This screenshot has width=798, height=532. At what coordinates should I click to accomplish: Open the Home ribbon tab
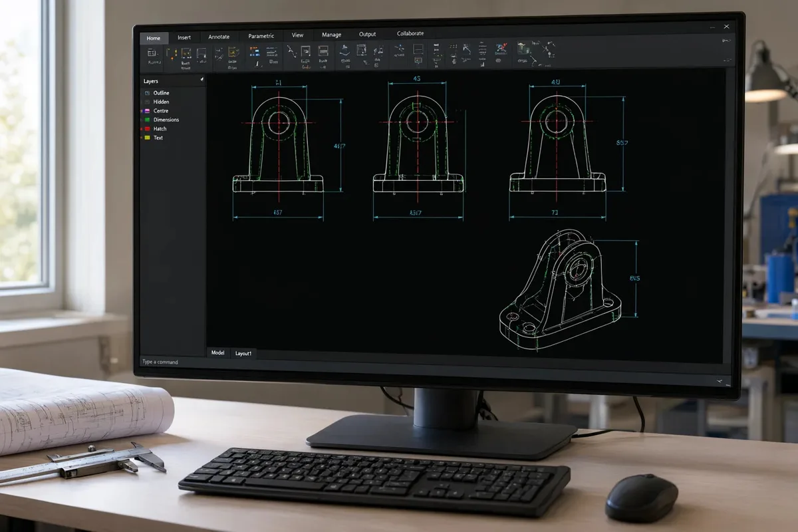point(154,38)
